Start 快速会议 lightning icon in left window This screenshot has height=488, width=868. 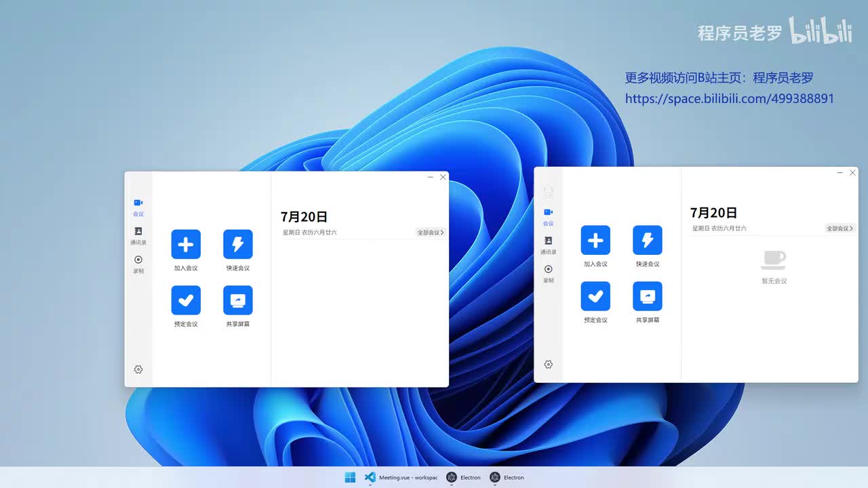pos(238,244)
